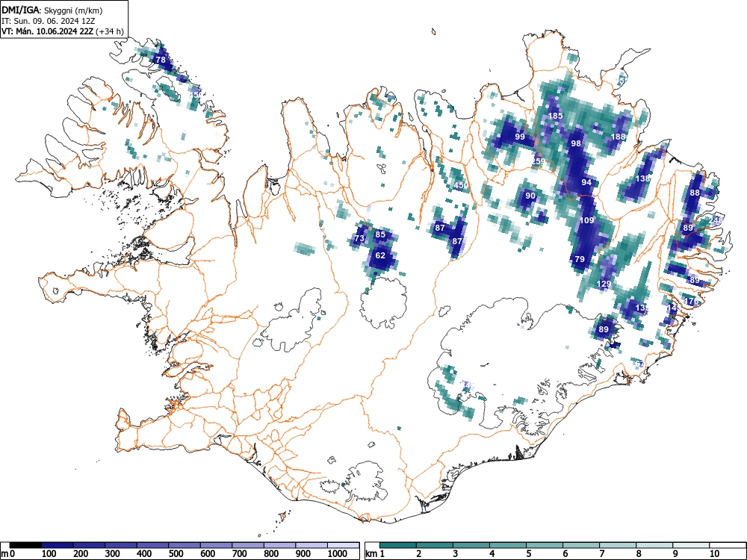Click the visibility value 73 on the map
Screen dimensions: 747x560
[x=359, y=239]
